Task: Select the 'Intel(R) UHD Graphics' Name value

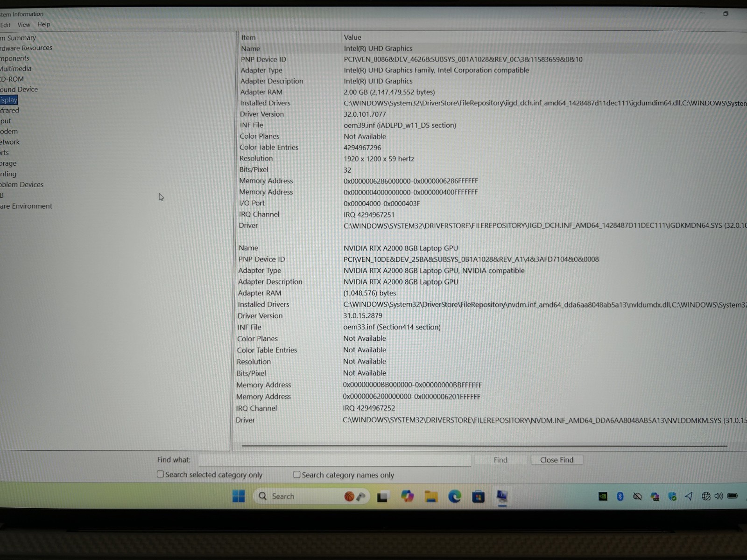Action: click(378, 48)
